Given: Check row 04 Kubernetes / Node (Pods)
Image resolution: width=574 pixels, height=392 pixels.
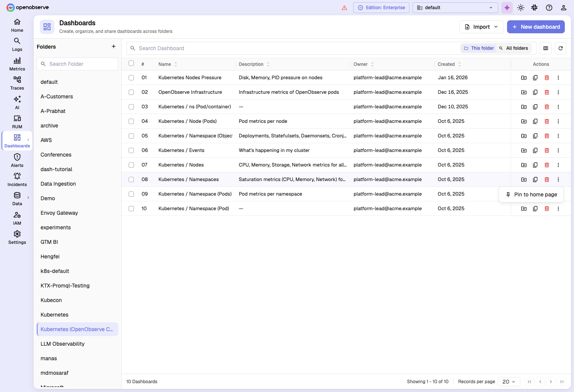Looking at the screenshot, I should point(131,121).
